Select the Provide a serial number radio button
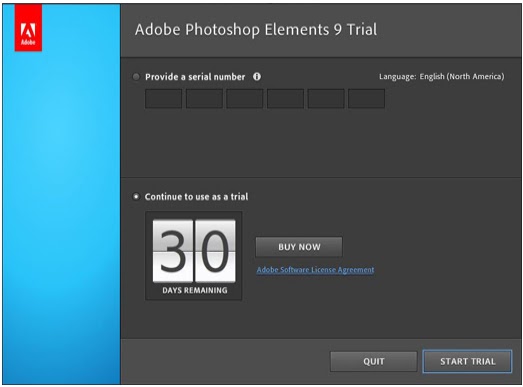Screen dimensions: 523x387 [136, 77]
